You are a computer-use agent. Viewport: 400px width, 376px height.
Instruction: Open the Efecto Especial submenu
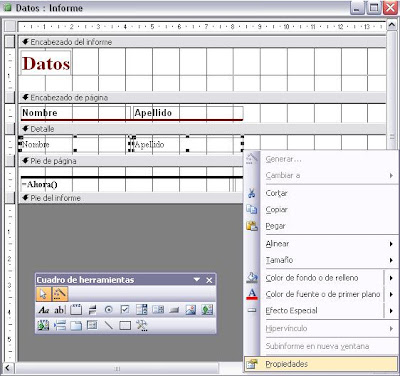tap(314, 311)
